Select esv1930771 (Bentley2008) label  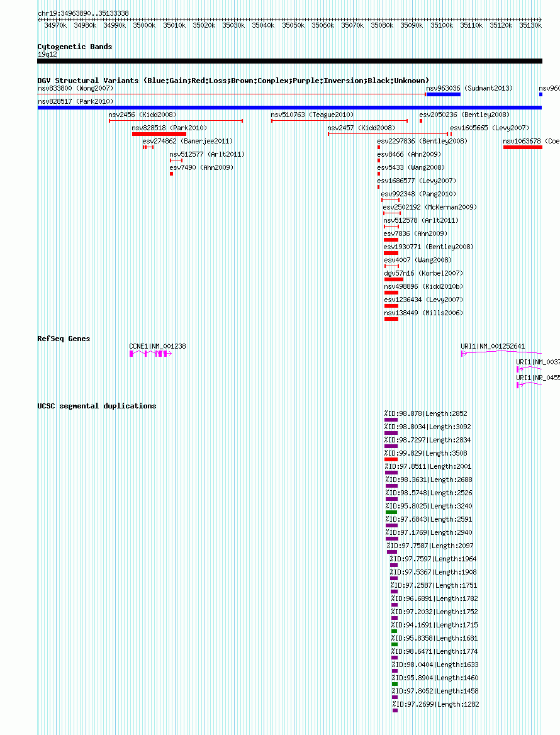pyautogui.click(x=428, y=246)
